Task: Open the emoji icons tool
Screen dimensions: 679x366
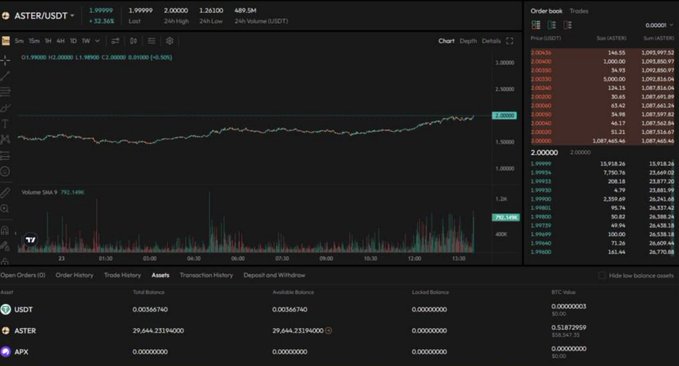Action: pos(5,172)
